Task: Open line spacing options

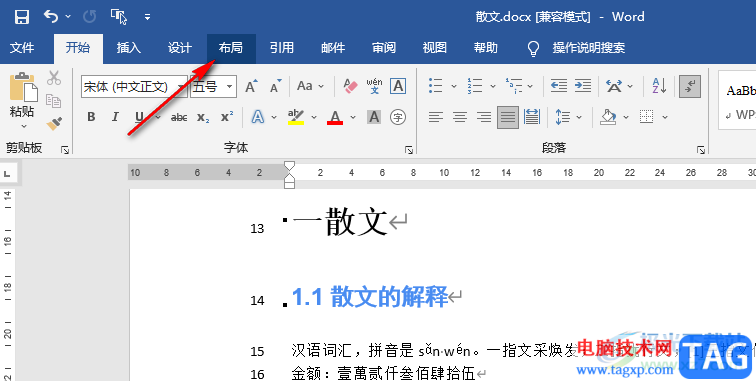Action: coord(563,117)
